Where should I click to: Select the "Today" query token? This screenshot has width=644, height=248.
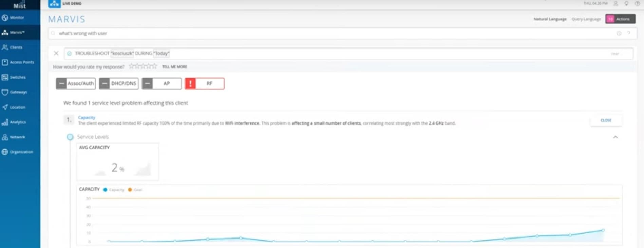pyautogui.click(x=162, y=54)
